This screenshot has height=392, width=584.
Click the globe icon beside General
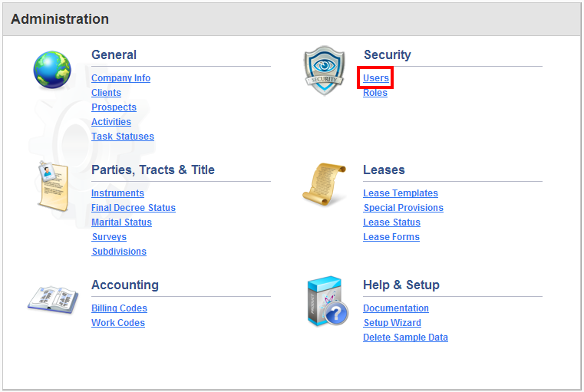coord(52,70)
